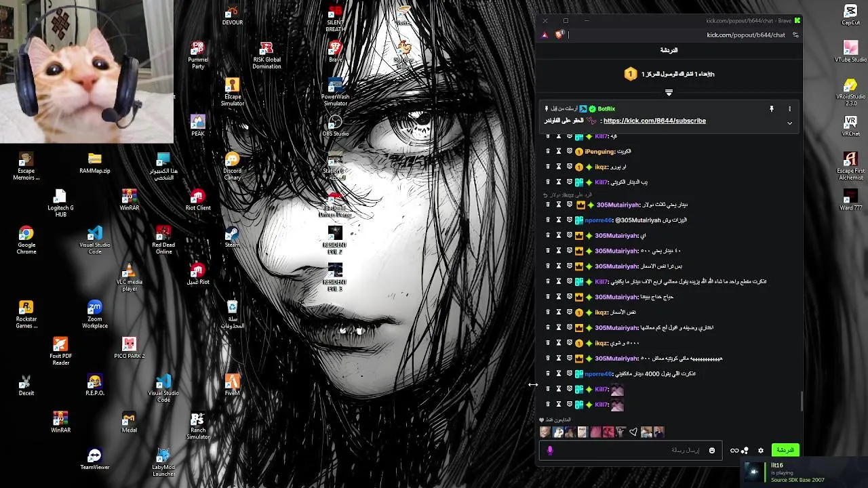Click username iPenguing in chat
The height and width of the screenshot is (488, 868).
tap(599, 152)
